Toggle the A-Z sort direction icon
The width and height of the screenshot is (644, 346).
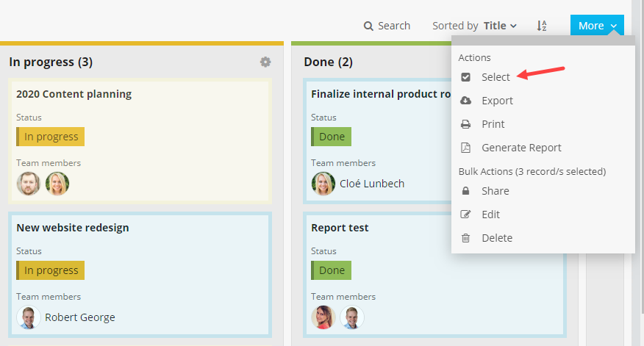[542, 26]
